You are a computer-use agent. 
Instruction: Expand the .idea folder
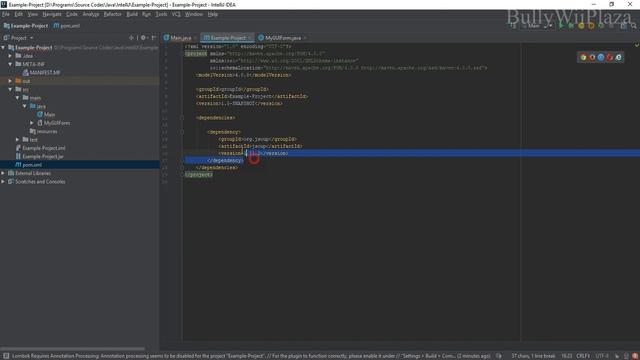(11, 56)
